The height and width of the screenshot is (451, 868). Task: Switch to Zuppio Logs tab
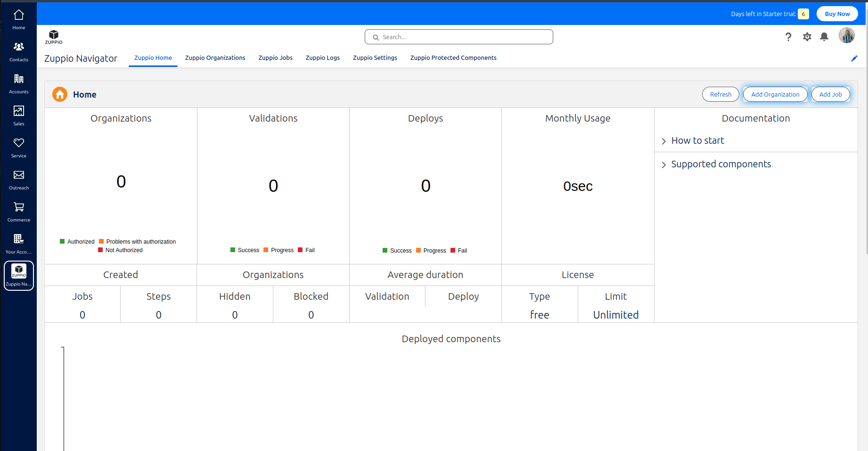coord(323,58)
